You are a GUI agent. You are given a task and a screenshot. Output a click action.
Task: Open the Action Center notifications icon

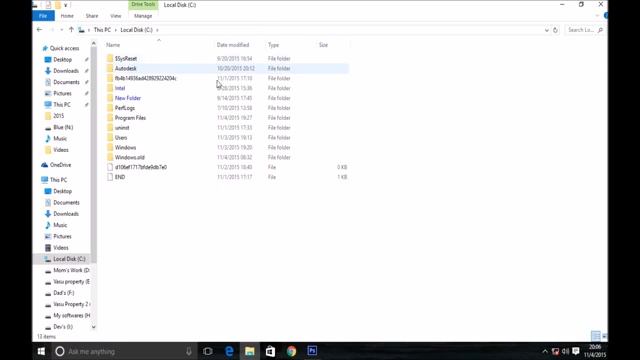pyautogui.click(x=576, y=351)
